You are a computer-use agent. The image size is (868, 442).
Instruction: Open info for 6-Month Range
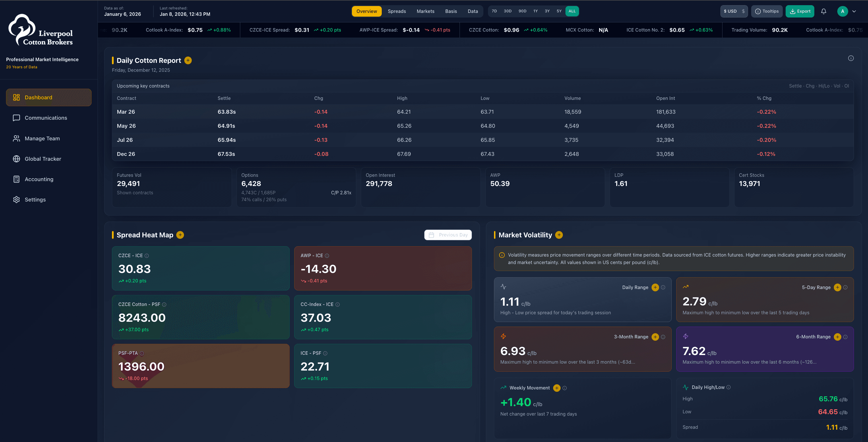click(x=845, y=337)
